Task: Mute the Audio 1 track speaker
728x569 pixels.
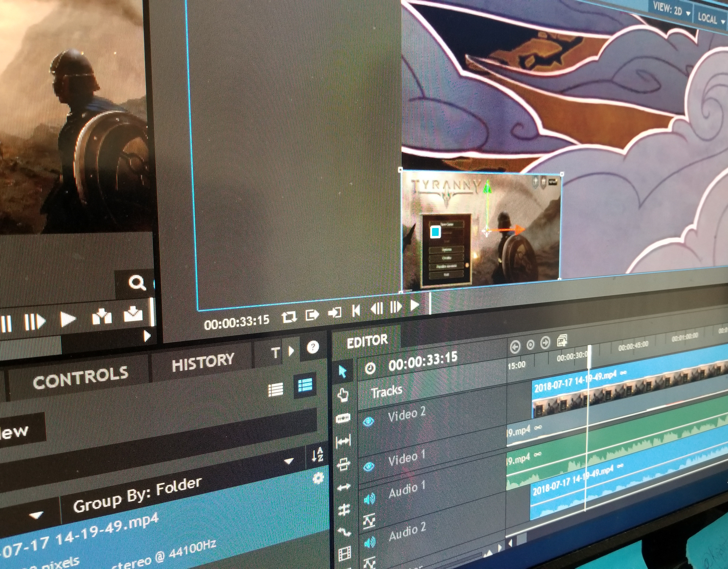Action: point(369,499)
